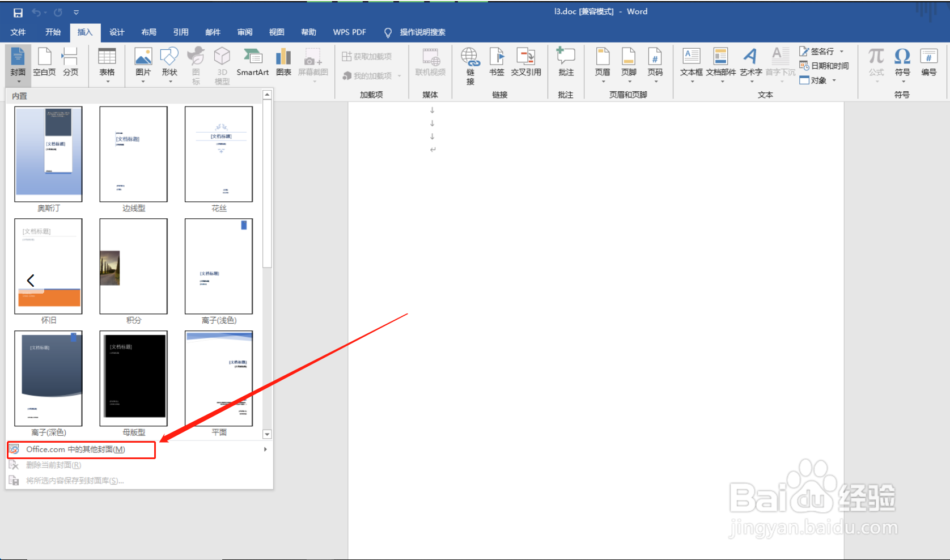The image size is (950, 560).
Task: Select the 离子(深色) cover page thumbnail
Action: tap(48, 379)
